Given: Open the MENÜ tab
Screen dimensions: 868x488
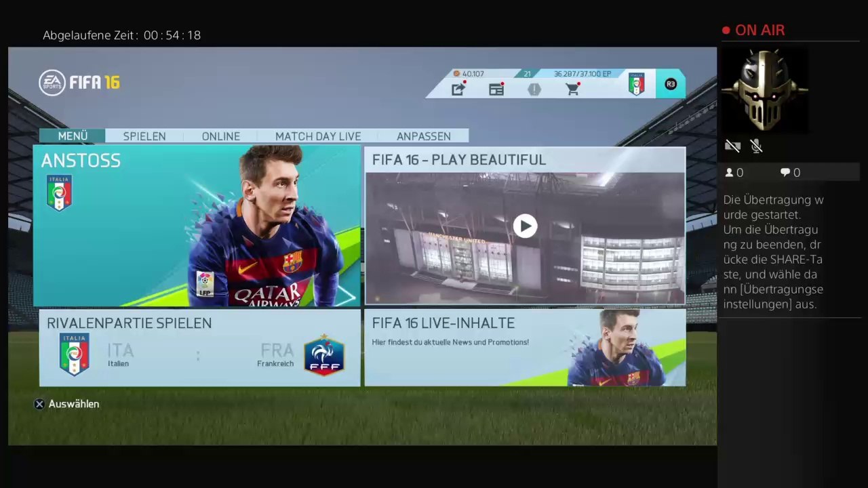Looking at the screenshot, I should pyautogui.click(x=73, y=136).
